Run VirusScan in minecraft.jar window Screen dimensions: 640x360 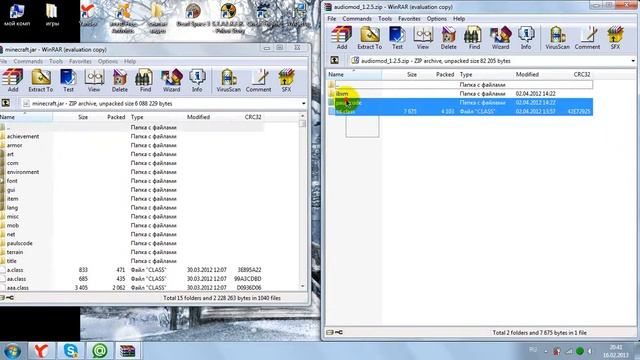[229, 80]
